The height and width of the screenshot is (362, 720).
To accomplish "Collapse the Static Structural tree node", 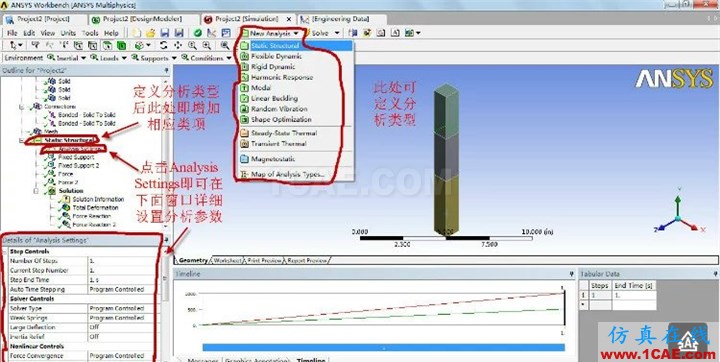I will [x=22, y=140].
